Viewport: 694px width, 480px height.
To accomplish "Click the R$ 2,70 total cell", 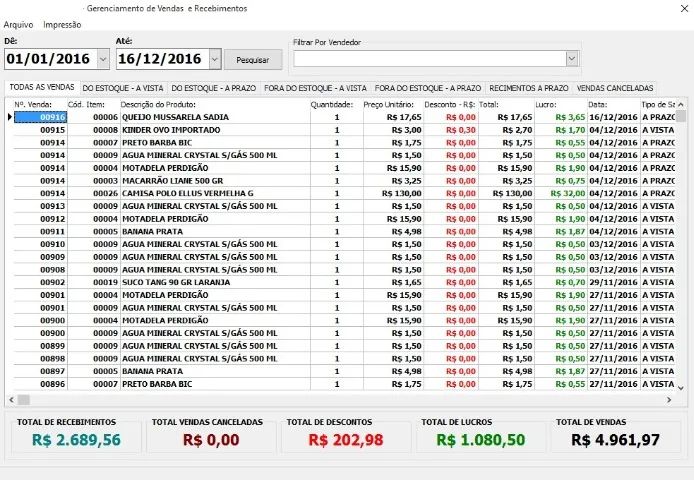I will coord(506,130).
